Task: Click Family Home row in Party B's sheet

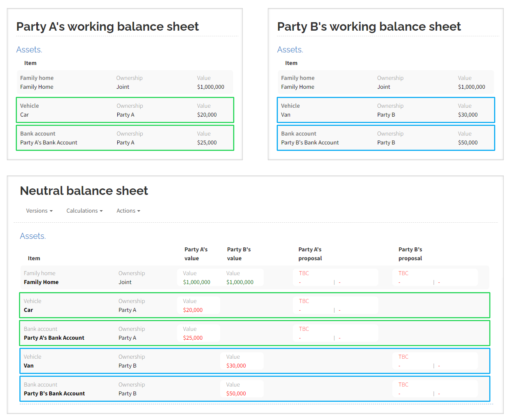Action: pyautogui.click(x=386, y=82)
